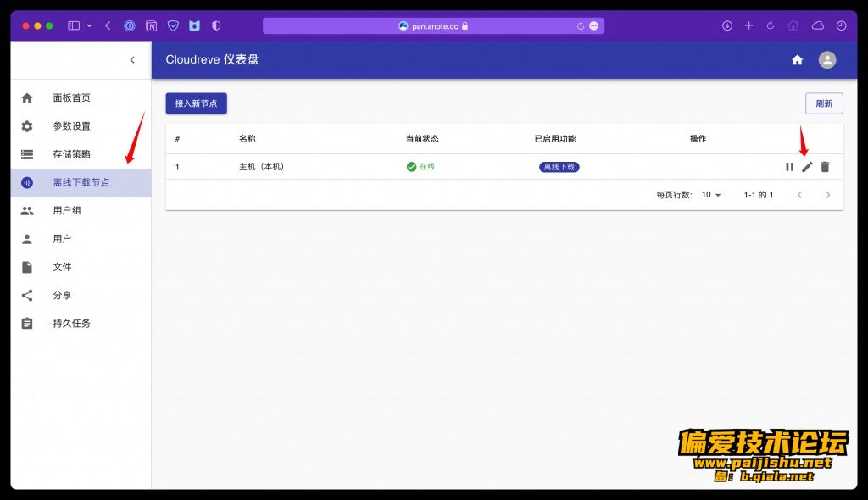Screen dimensions: 868x500
Task: Click the pan.anote.cc address bar
Action: point(433,26)
